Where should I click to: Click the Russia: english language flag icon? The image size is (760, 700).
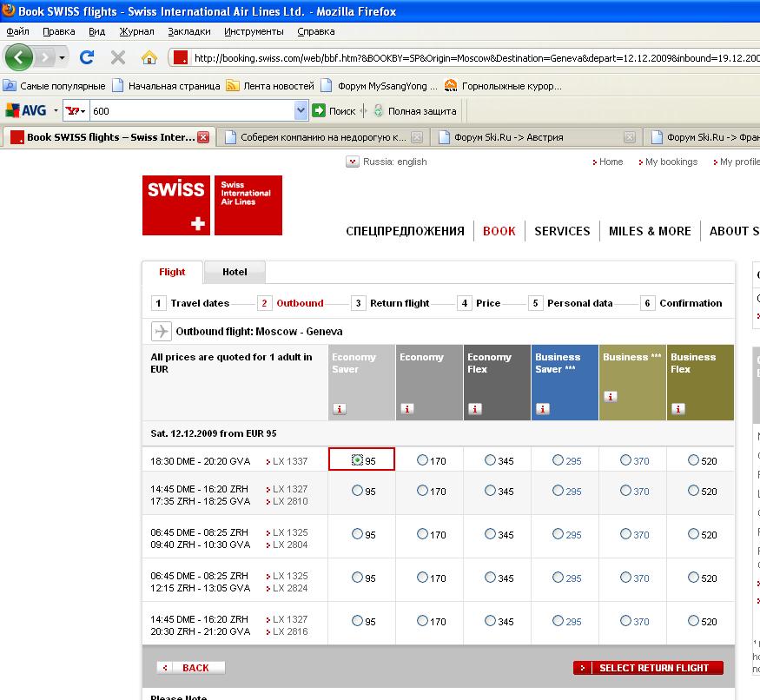click(353, 162)
